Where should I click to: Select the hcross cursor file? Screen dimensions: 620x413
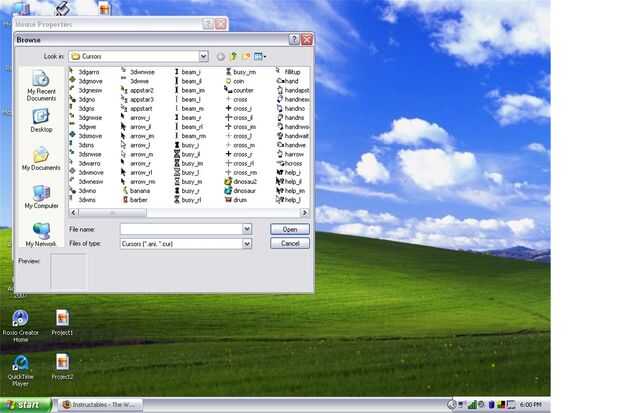[x=289, y=163]
